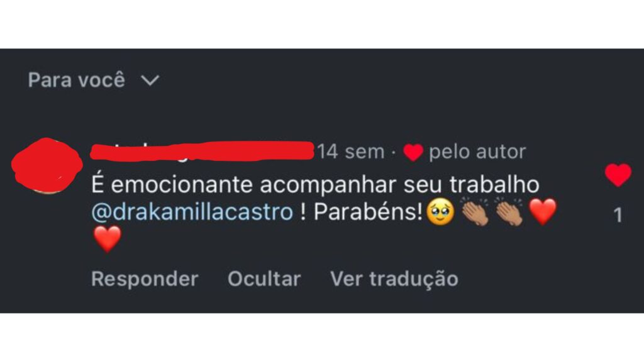
Task: Translate comment via Ver tradução
Action: (394, 280)
